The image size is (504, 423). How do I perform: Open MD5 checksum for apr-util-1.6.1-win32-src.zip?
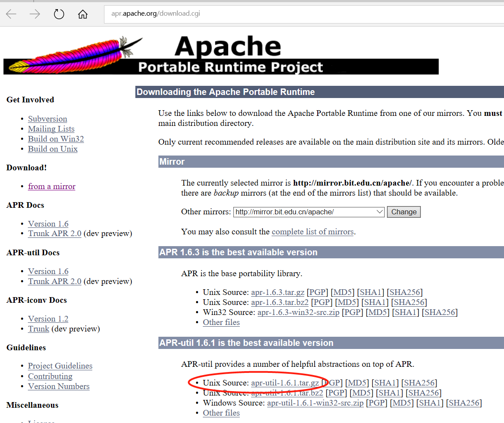coord(402,403)
